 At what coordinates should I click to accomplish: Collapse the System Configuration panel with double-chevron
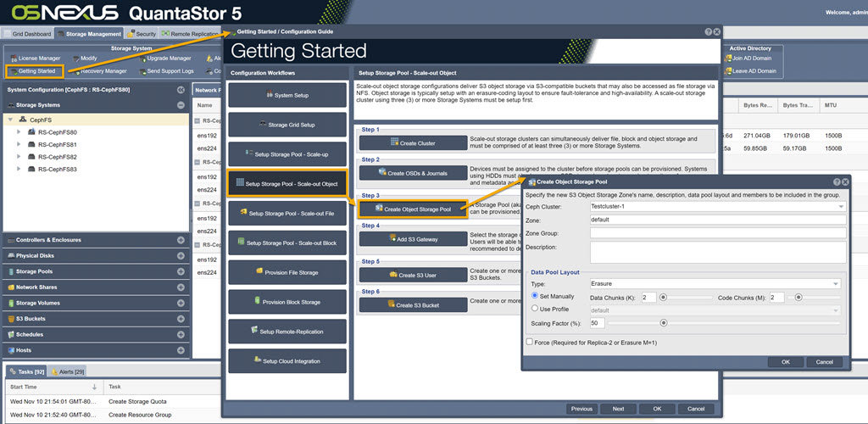pos(181,90)
